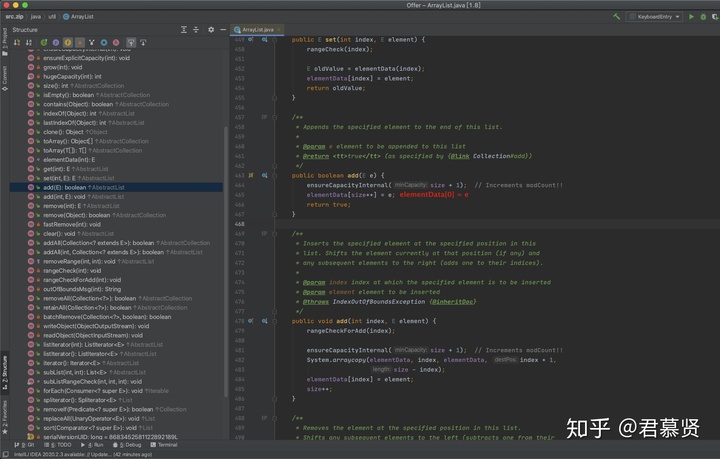The width and height of the screenshot is (720, 459).
Task: Toggle Autoscroll to Source icon
Action: point(131,42)
